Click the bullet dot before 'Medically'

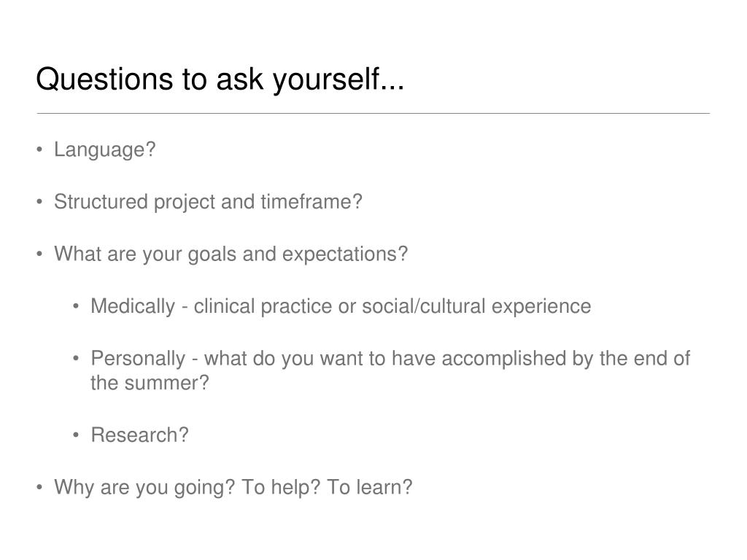click(76, 307)
